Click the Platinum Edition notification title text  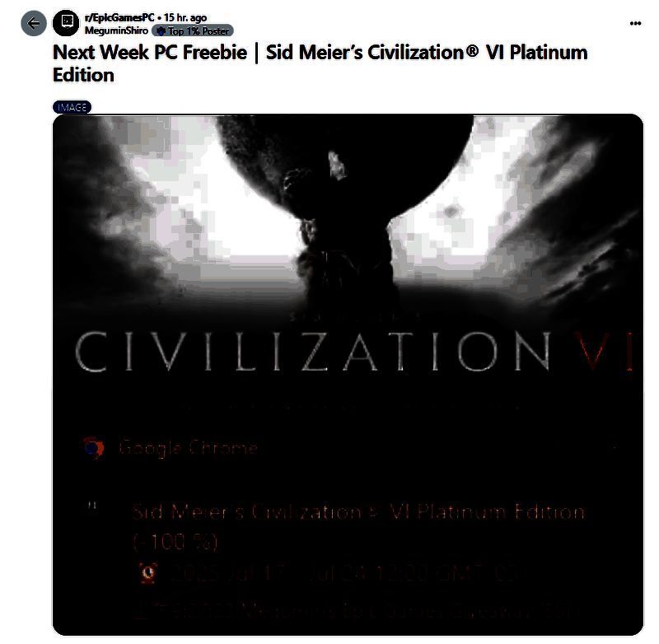coord(358,512)
